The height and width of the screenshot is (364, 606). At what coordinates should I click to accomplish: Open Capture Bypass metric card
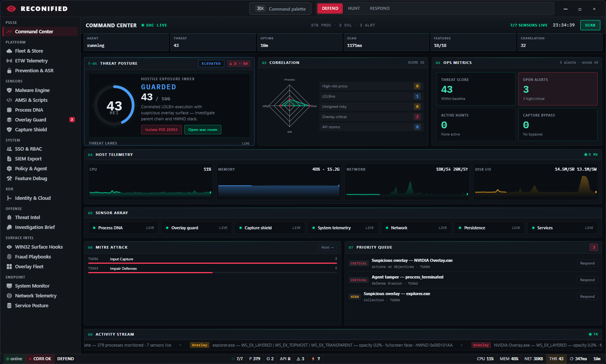558,124
